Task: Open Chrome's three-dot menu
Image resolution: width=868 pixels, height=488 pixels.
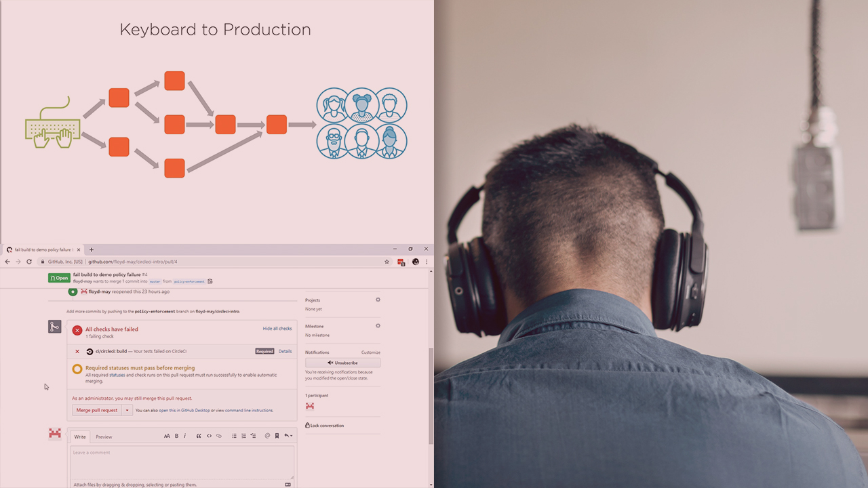Action: pyautogui.click(x=427, y=262)
